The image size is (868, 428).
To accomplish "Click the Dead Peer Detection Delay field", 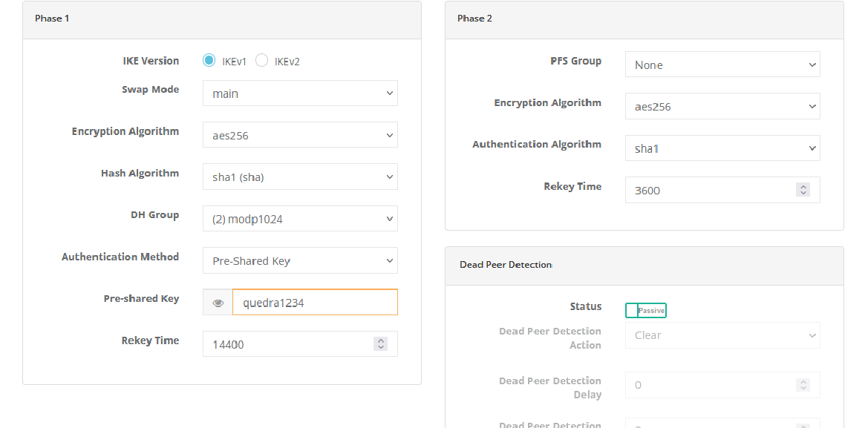I will [x=709, y=385].
